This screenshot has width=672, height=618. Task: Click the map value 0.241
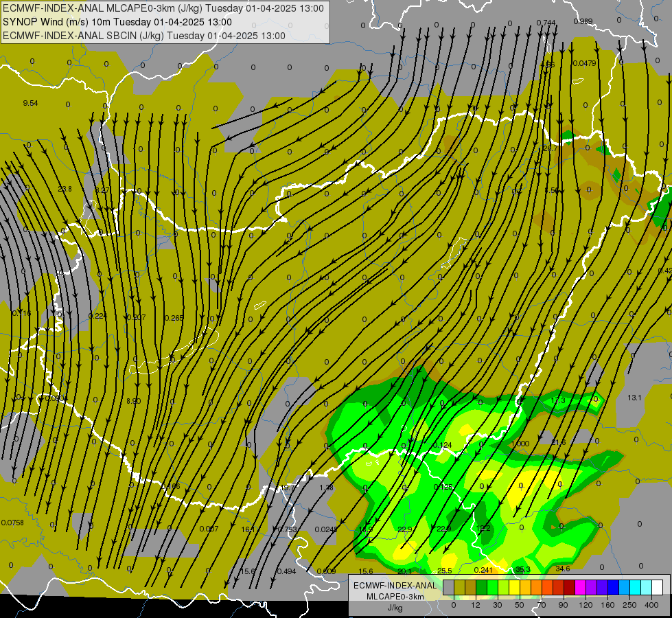(x=483, y=570)
